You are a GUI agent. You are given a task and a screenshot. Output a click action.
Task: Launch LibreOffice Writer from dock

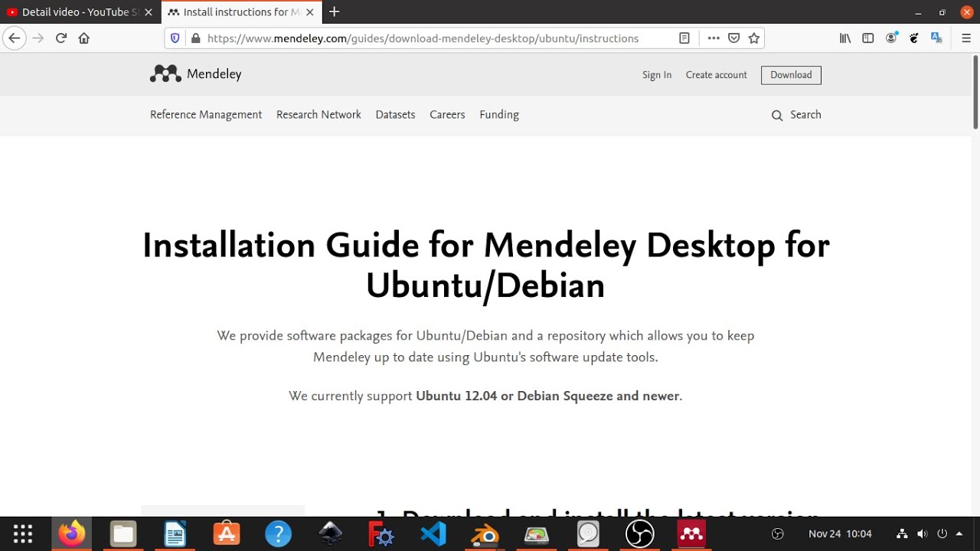(175, 534)
